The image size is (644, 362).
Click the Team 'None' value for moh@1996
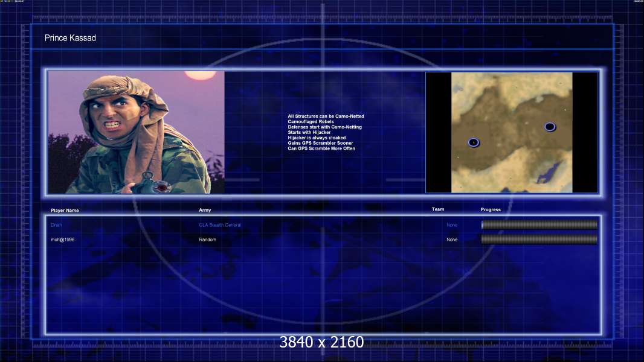tap(452, 240)
